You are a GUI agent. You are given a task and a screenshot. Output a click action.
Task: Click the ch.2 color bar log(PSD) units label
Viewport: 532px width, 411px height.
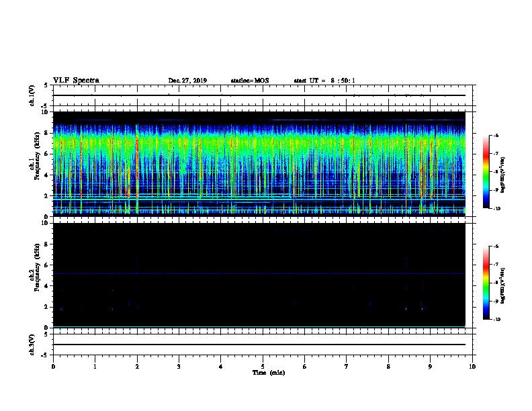pyautogui.click(x=503, y=285)
